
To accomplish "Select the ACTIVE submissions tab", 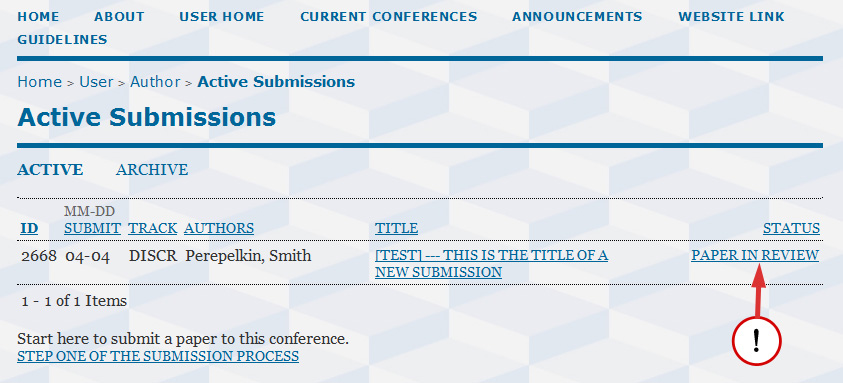I will pos(50,169).
